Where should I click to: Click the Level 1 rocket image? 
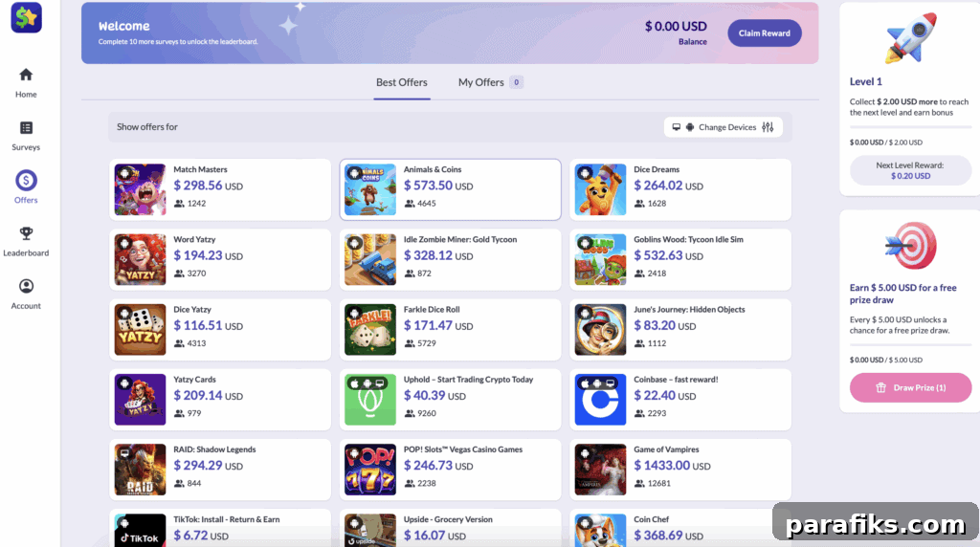(x=911, y=37)
